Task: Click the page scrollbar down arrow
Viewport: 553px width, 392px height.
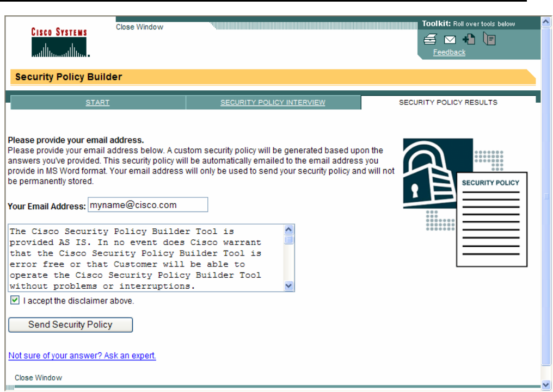Action: pyautogui.click(x=546, y=385)
